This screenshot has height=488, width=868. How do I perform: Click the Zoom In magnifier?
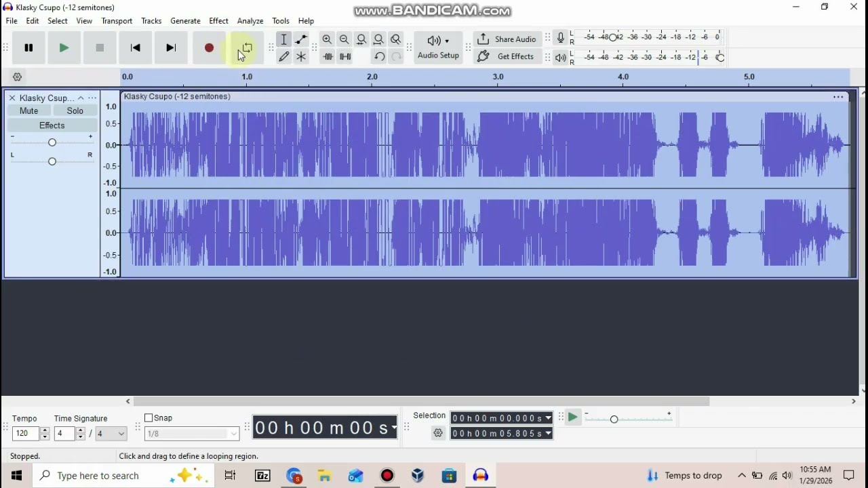pos(328,39)
